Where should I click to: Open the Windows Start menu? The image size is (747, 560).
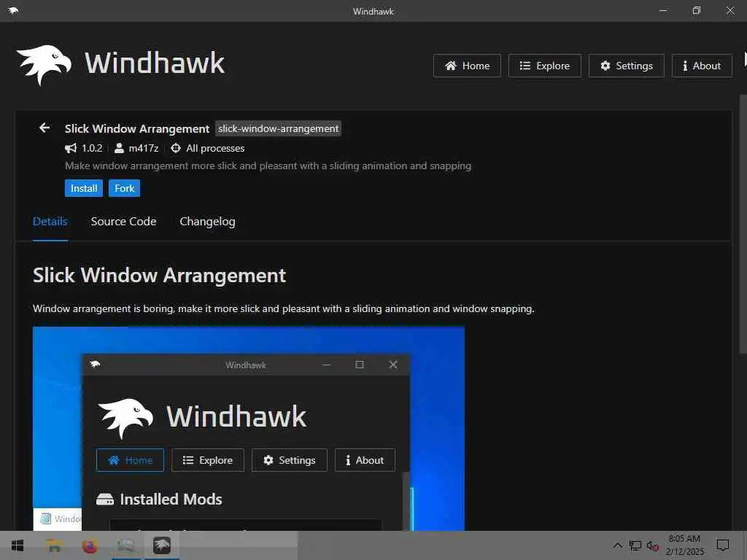[18, 545]
